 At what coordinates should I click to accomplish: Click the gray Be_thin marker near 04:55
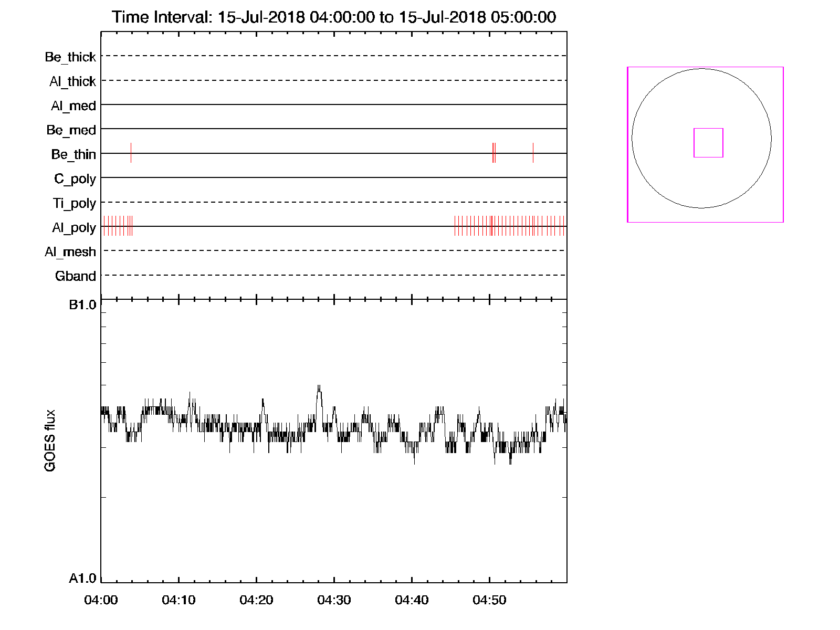tap(533, 153)
